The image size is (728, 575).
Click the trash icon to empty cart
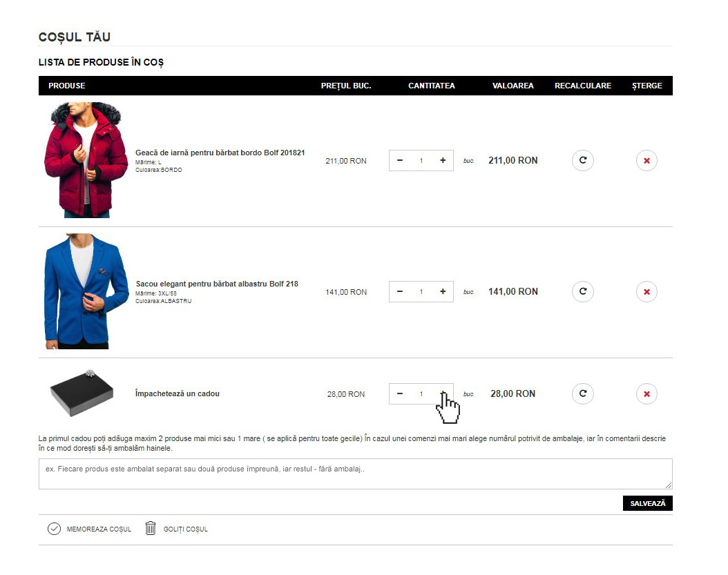tap(151, 529)
